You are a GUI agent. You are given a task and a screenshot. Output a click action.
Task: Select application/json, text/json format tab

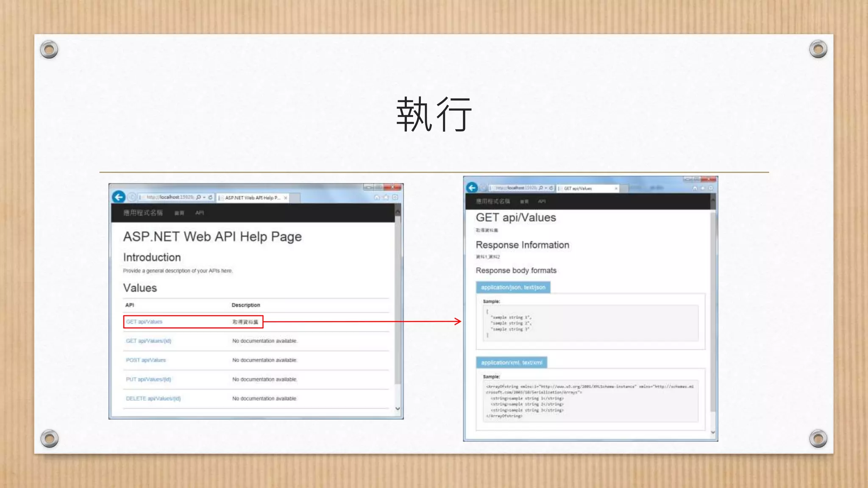click(x=513, y=287)
